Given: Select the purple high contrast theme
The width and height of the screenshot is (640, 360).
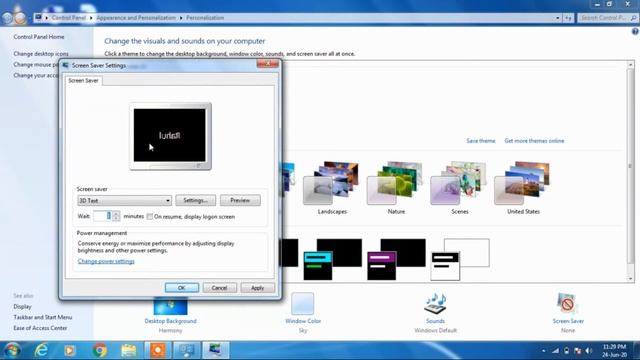Looking at the screenshot, I should tap(396, 259).
